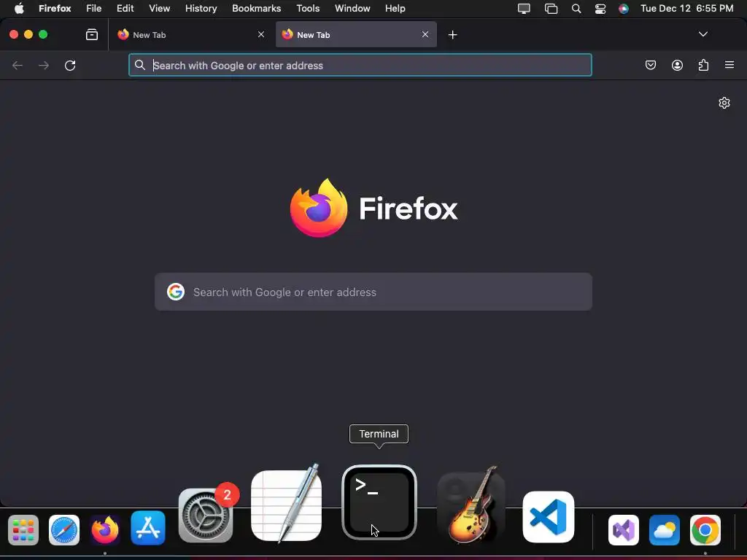Image resolution: width=747 pixels, height=560 pixels.
Task: Click the page's Google search box
Action: pos(373,292)
